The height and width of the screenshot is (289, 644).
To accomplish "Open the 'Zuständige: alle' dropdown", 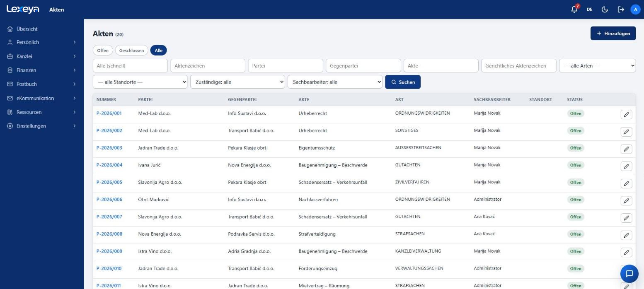I will click(x=237, y=82).
